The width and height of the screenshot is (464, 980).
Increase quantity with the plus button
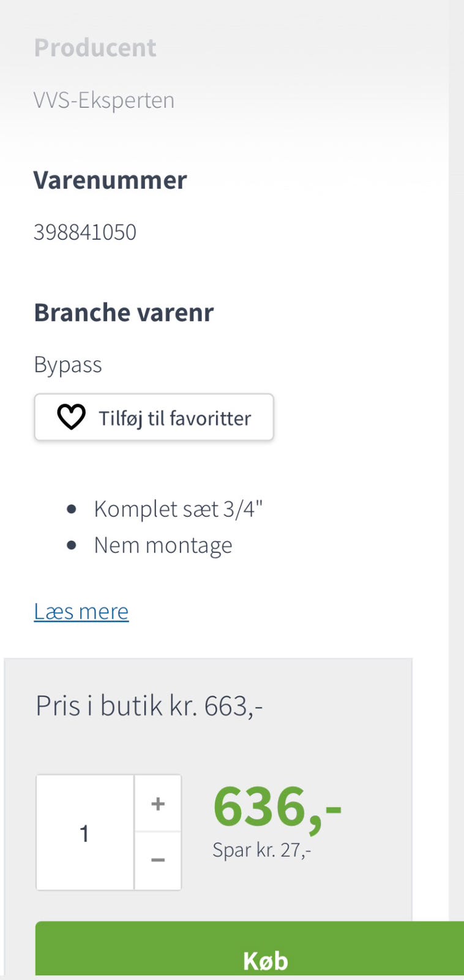pos(158,804)
